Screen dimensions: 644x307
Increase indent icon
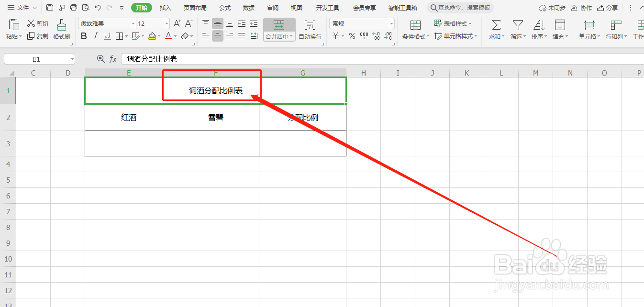[254, 23]
